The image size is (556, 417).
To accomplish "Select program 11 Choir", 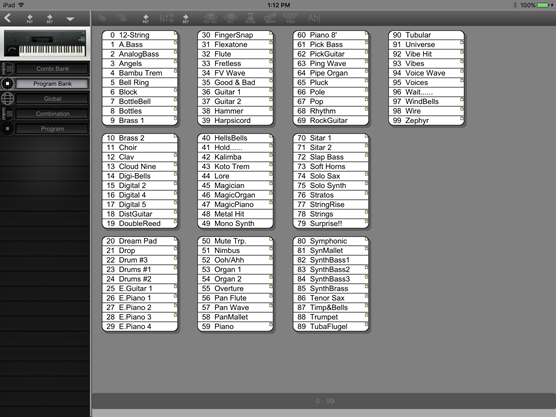I will 140,148.
